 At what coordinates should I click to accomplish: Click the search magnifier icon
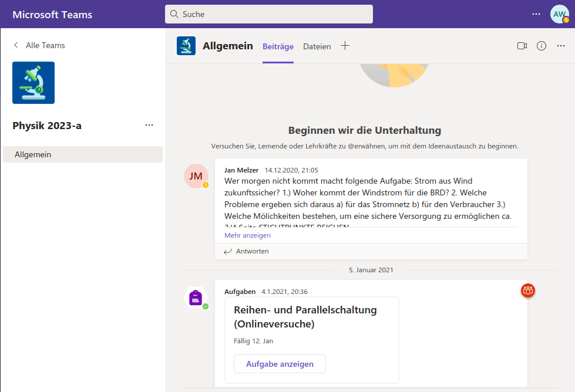pyautogui.click(x=174, y=14)
